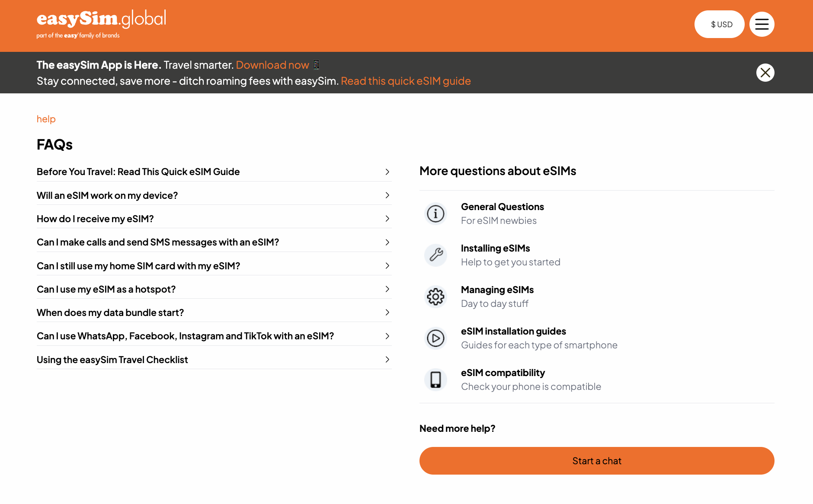
Task: Expand the easySim Travel Checklist chevron
Action: [387, 360]
